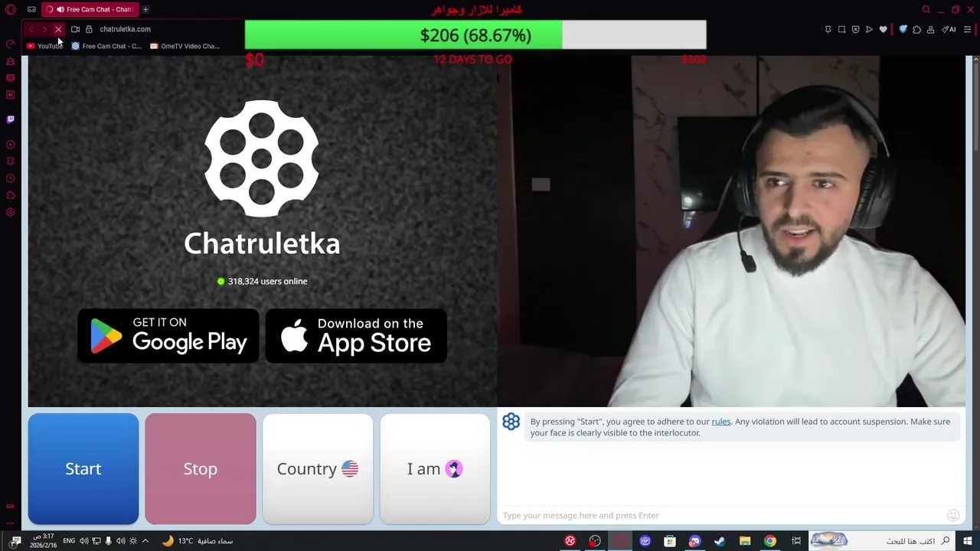Open the 'M' sidebar icon
The width and height of the screenshot is (980, 551).
(11, 95)
